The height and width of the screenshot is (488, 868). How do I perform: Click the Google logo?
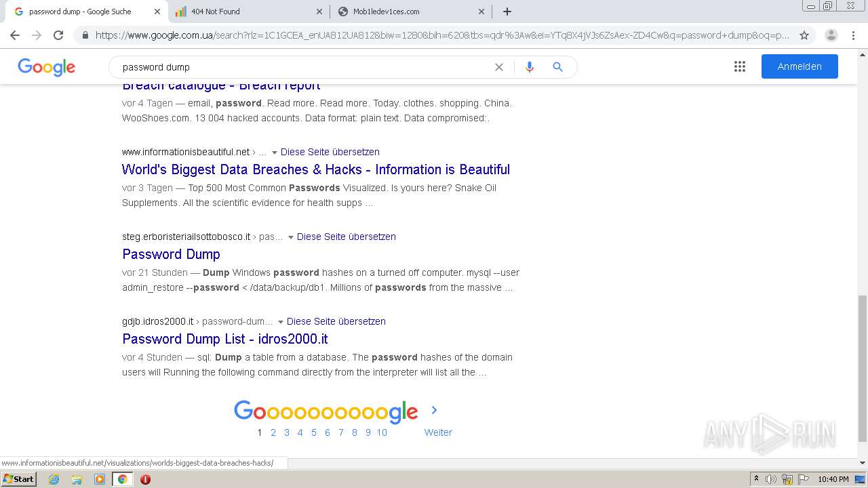click(x=46, y=67)
